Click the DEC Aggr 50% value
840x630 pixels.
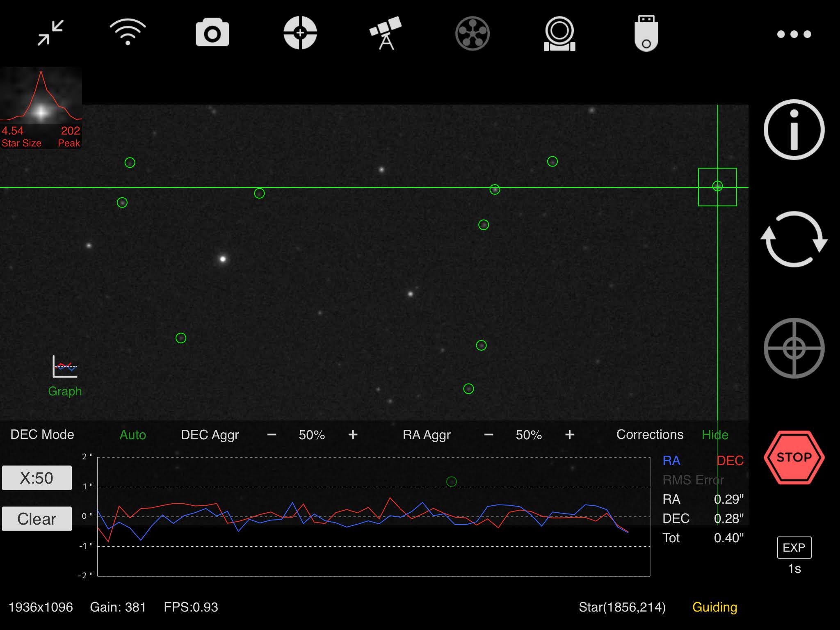pos(312,435)
